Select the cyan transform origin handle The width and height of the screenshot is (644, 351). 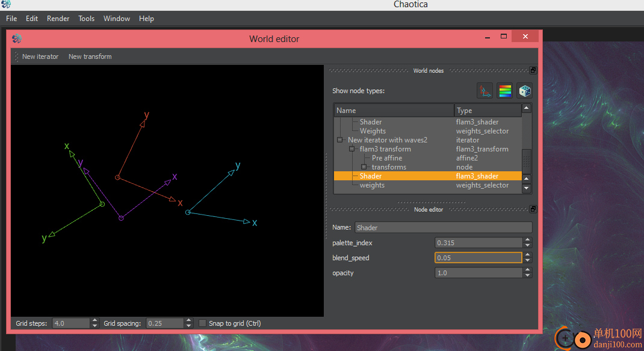(188, 212)
